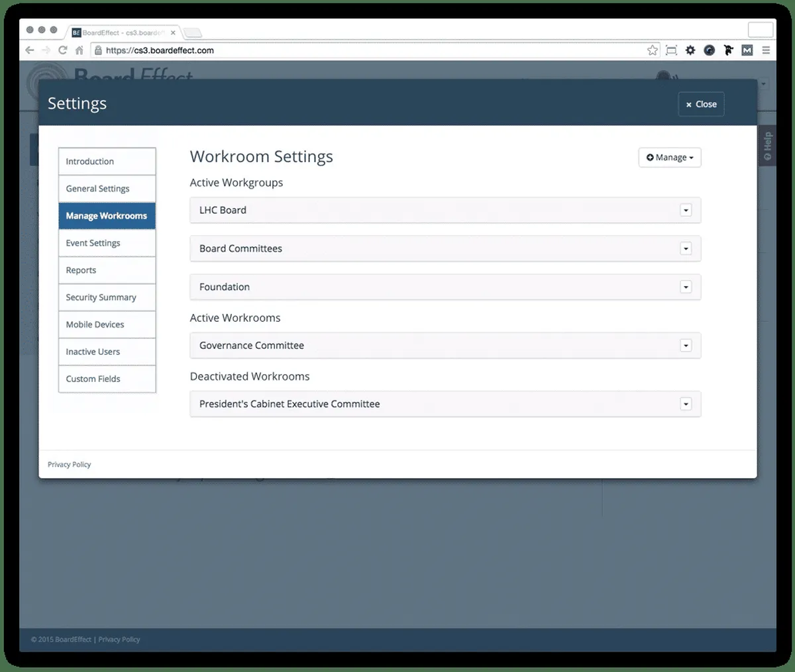The width and height of the screenshot is (795, 672).
Task: Close the Settings dialog
Action: [701, 105]
